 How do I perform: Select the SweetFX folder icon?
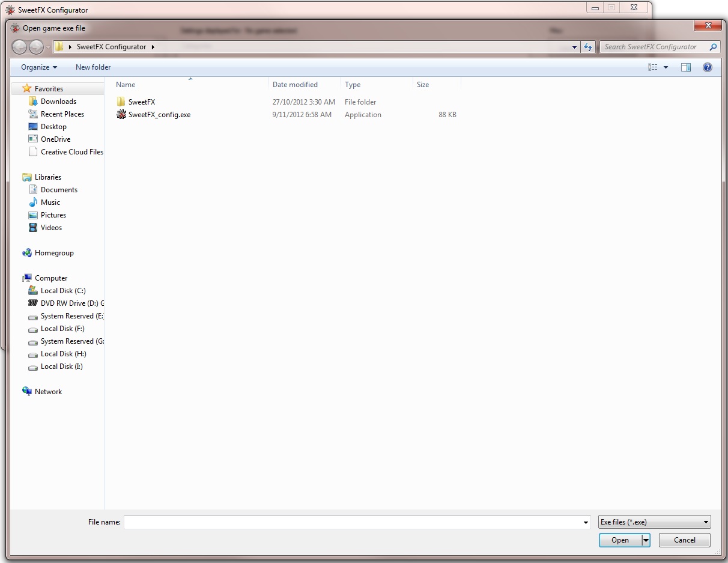(x=121, y=102)
